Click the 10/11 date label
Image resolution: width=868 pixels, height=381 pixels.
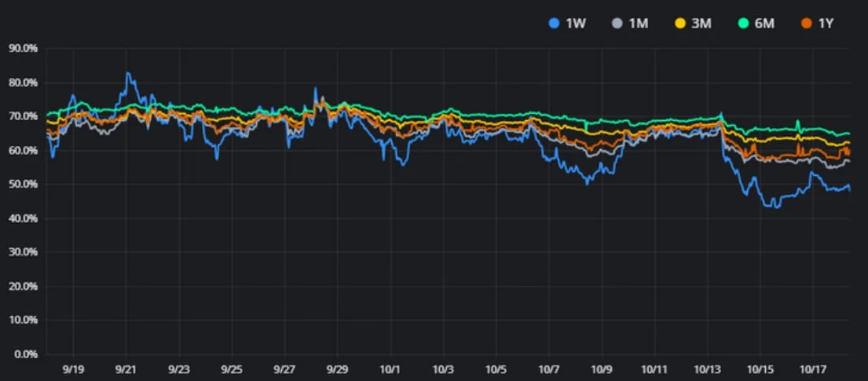coord(654,368)
